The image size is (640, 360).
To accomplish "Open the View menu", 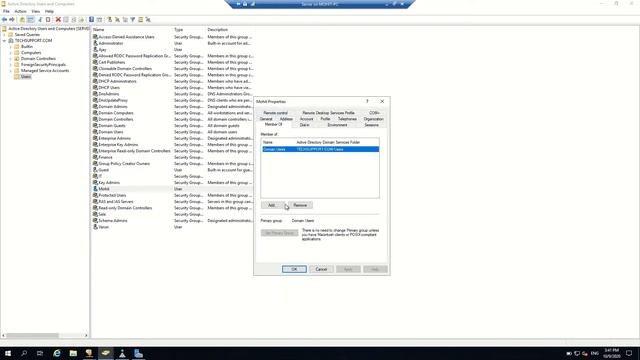I will (x=36, y=11).
